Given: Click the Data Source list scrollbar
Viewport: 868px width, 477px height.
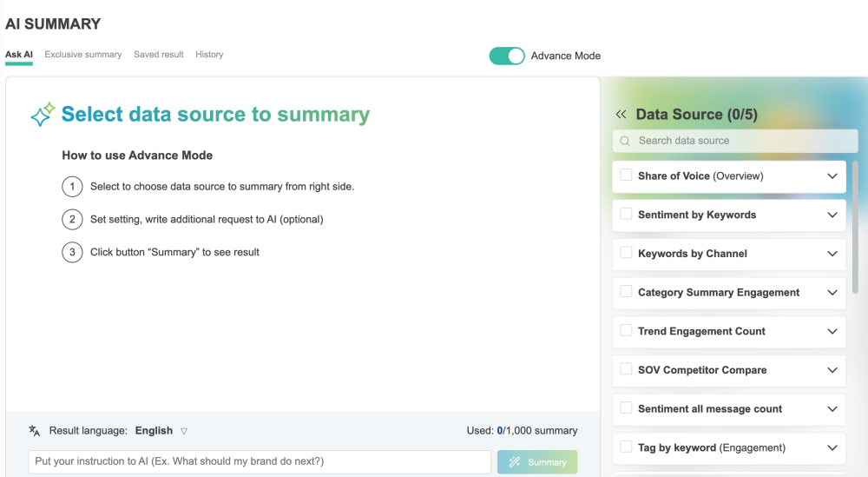Looking at the screenshot, I should [856, 227].
